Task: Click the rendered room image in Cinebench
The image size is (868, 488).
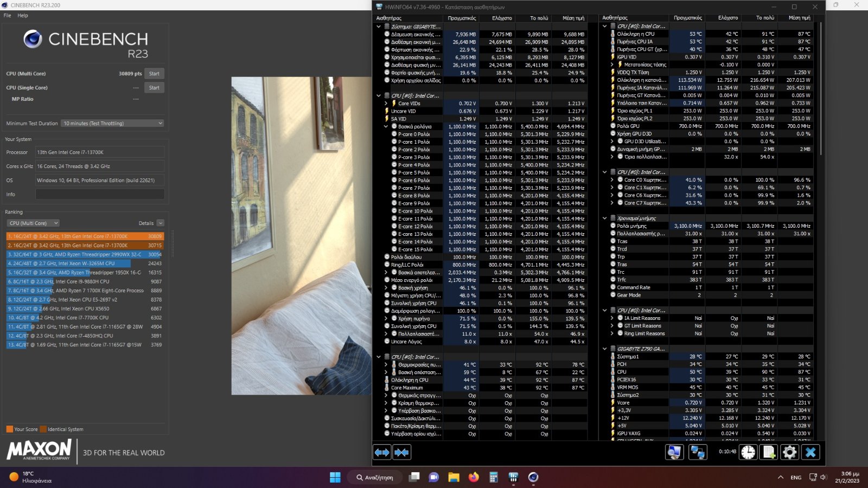Action: 302,236
